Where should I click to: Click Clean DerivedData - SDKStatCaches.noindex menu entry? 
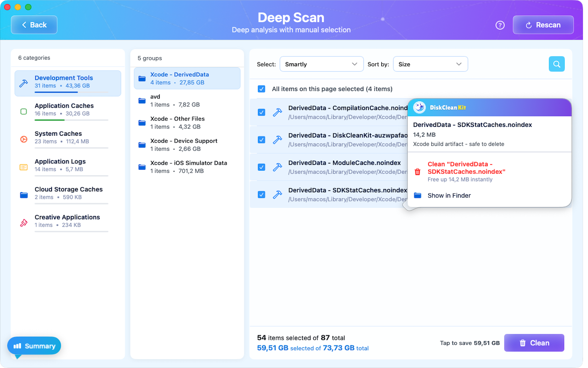(467, 167)
